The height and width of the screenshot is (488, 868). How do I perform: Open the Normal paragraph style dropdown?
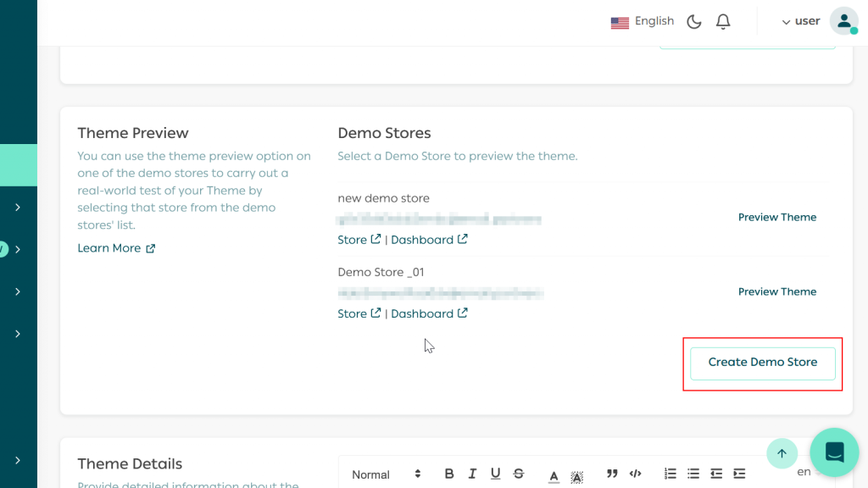click(386, 474)
